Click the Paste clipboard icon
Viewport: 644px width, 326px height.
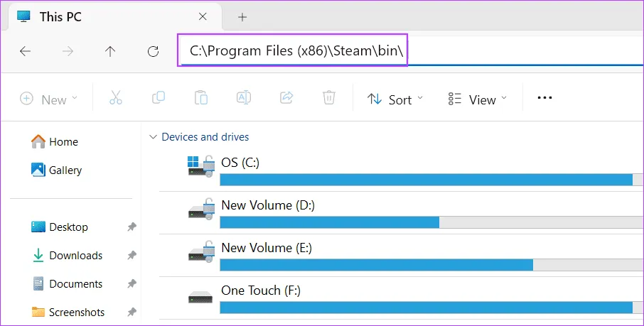click(201, 99)
